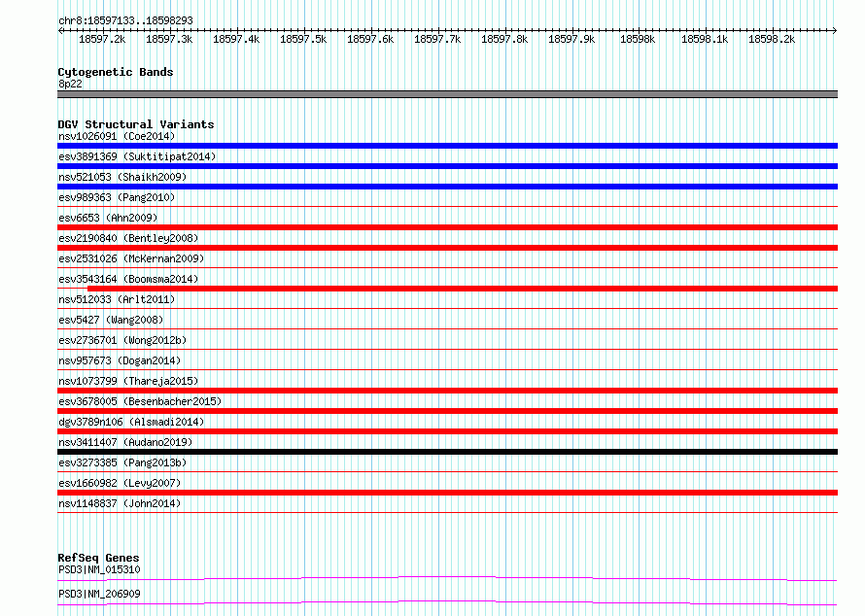Select the gray 8p22 cytogenetic band bar

[447, 94]
